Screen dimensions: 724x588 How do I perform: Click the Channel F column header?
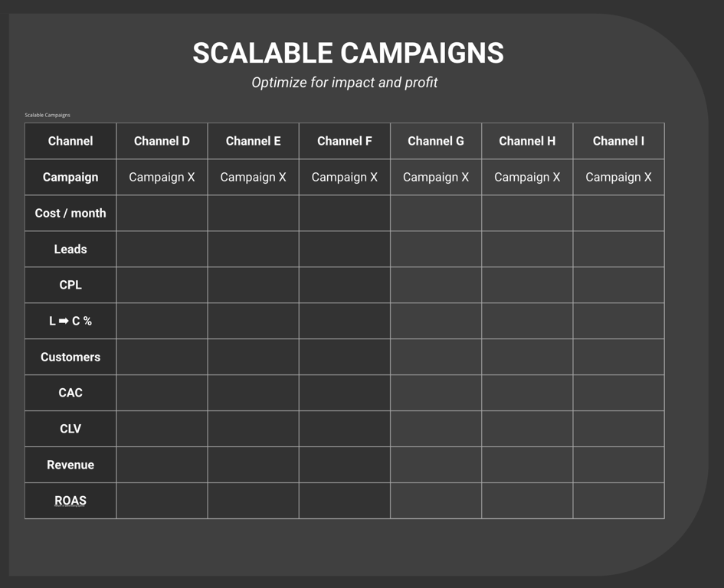point(344,141)
